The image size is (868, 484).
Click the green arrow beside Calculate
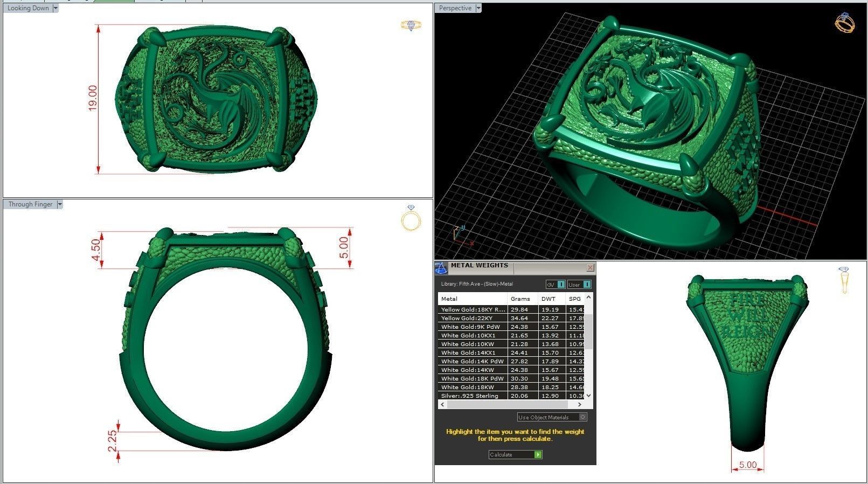tap(538, 454)
